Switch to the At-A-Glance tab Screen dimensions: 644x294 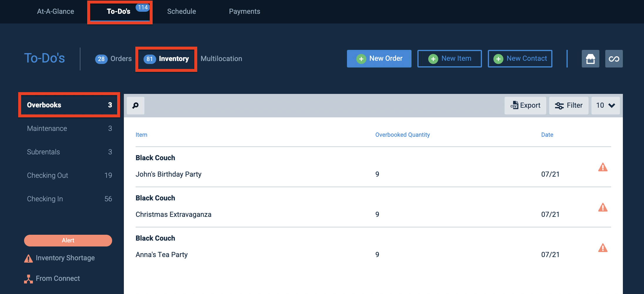point(55,11)
